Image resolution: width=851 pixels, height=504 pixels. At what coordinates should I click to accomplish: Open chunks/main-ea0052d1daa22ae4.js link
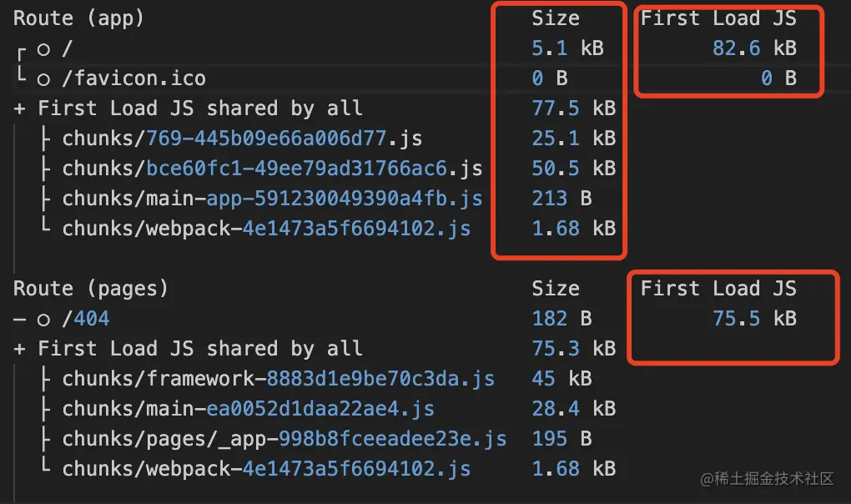249,409
